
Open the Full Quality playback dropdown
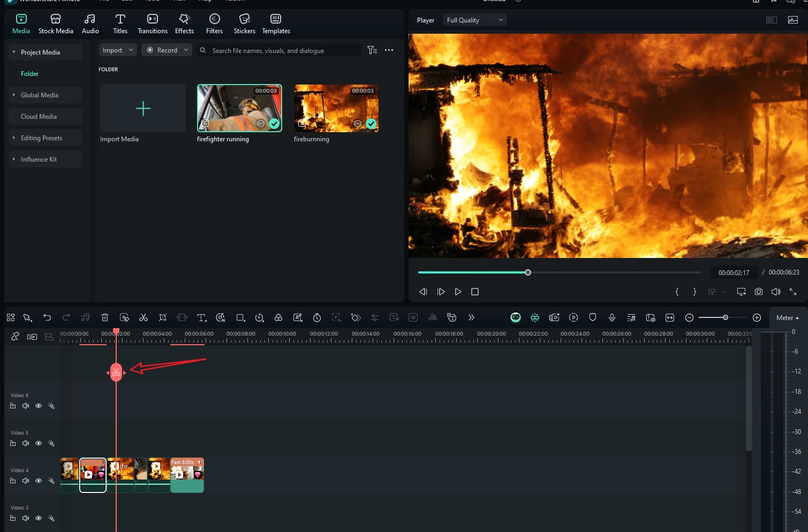click(474, 20)
